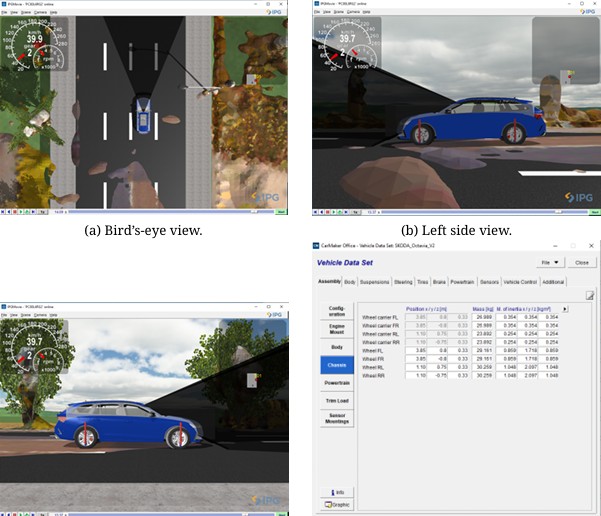Click the Graphic button
The height and width of the screenshot is (516, 601).
coord(337,504)
